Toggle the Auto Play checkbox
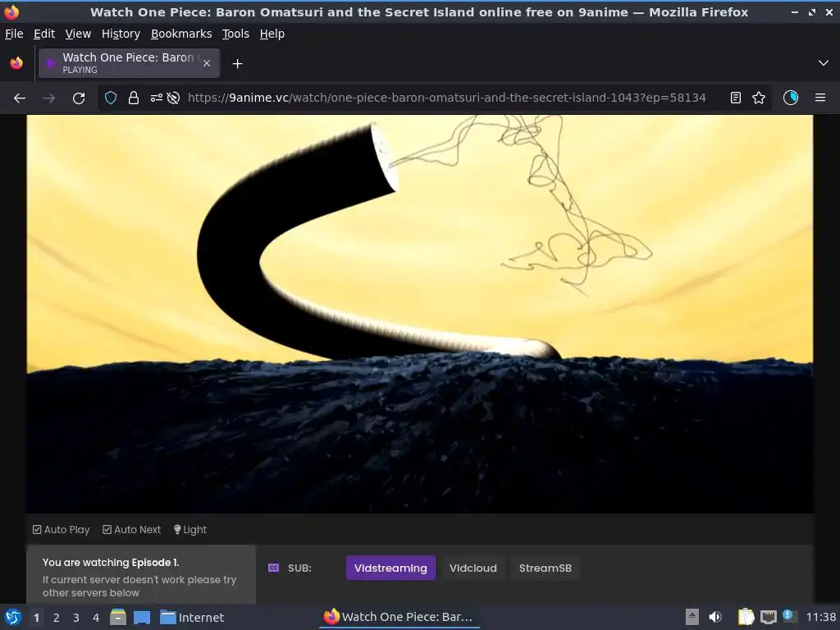Image resolution: width=840 pixels, height=630 pixels. click(x=61, y=530)
